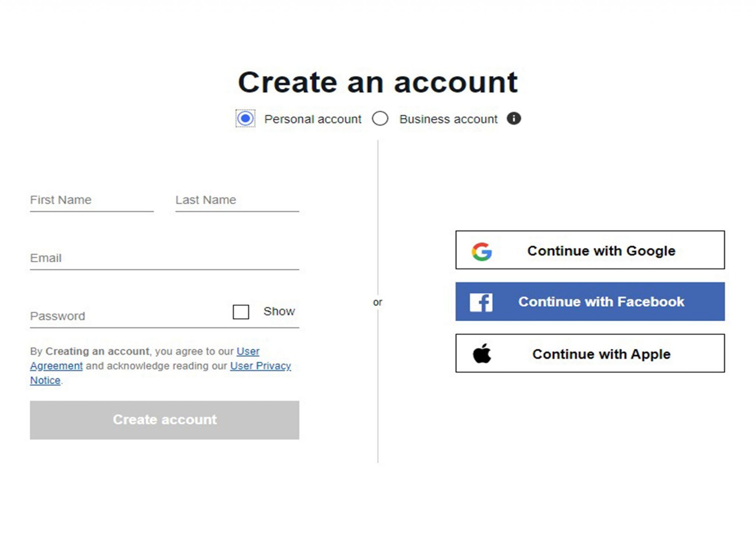Toggle the Show password checkbox

click(241, 311)
